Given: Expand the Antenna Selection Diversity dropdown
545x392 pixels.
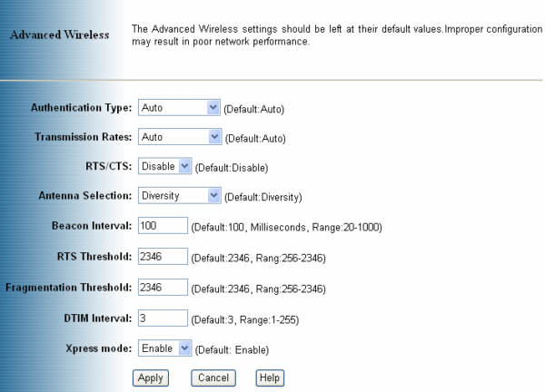Looking at the screenshot, I should click(179, 195).
